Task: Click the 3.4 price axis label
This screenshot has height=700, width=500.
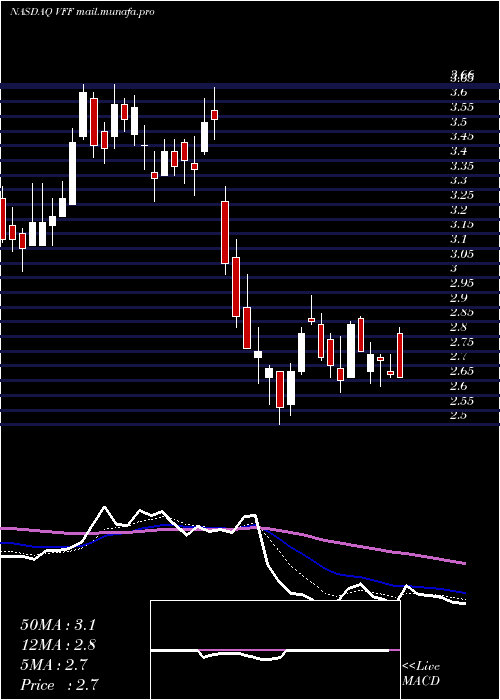Action: (x=458, y=151)
